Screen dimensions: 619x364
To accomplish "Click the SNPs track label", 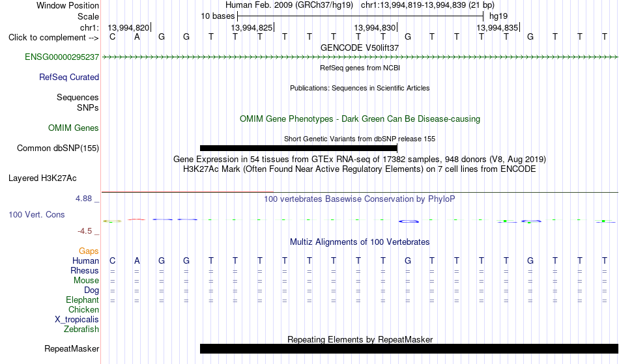I will tap(88, 108).
